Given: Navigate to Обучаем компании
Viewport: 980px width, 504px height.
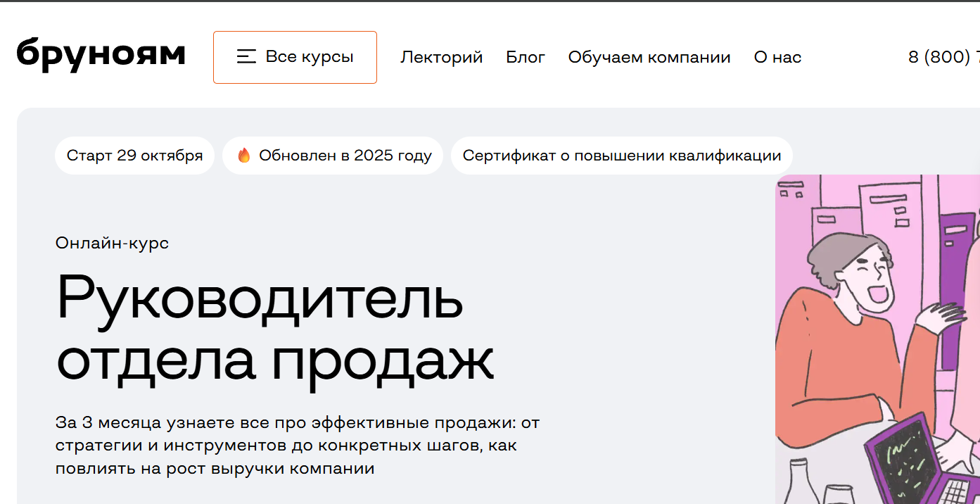Looking at the screenshot, I should coord(649,57).
